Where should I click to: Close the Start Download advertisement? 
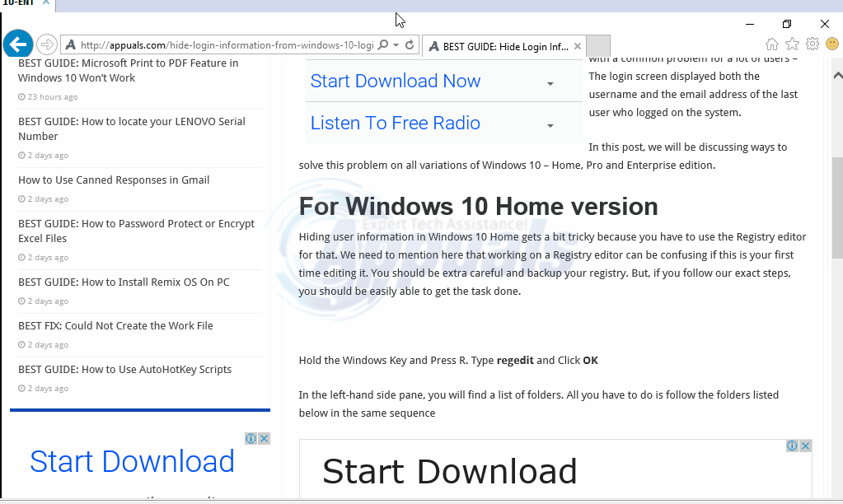[x=264, y=438]
